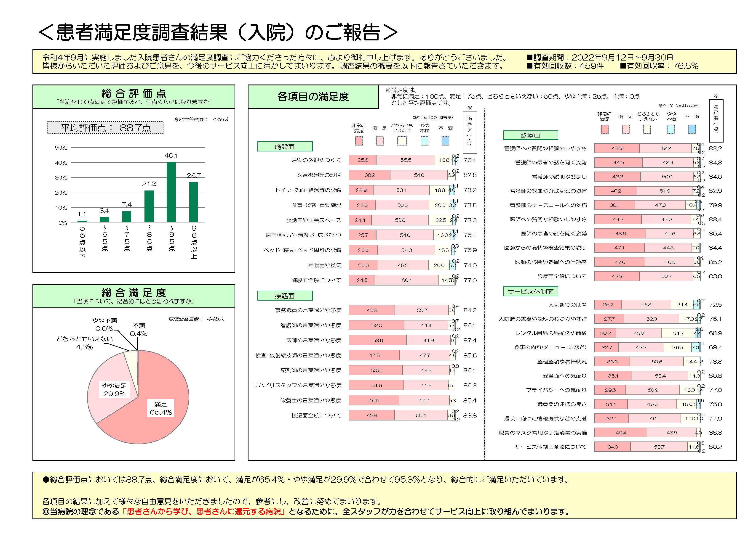
Task: Click the 満足 swatch in the 診療面 legend
Action: [x=626, y=129]
